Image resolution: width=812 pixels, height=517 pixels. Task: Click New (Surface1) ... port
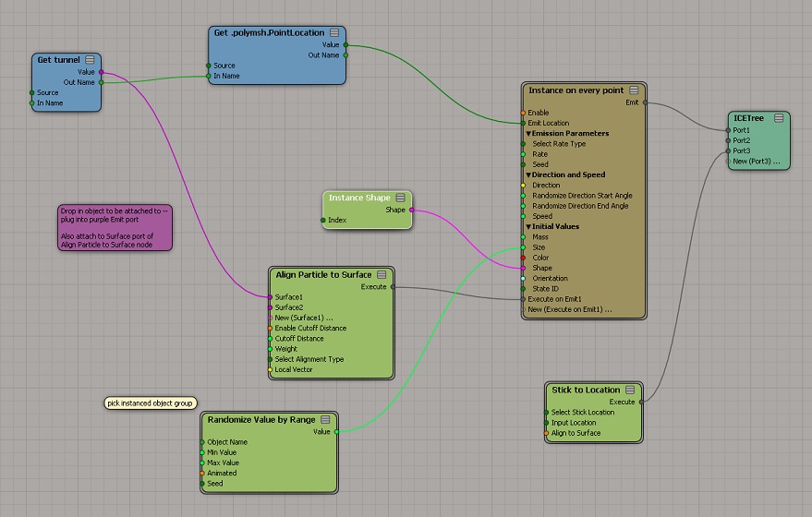(270, 318)
